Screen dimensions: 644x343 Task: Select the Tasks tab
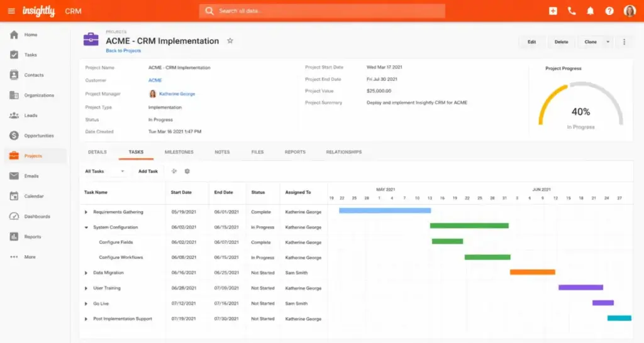(x=136, y=152)
